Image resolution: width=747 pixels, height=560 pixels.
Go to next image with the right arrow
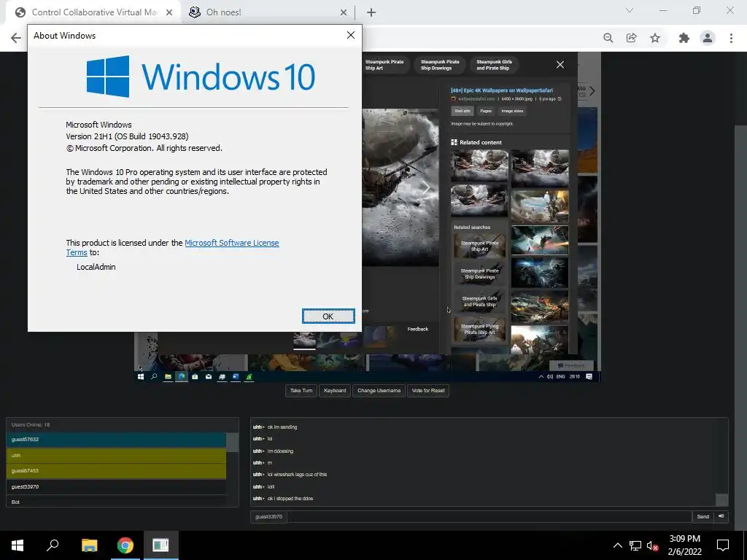coord(426,187)
